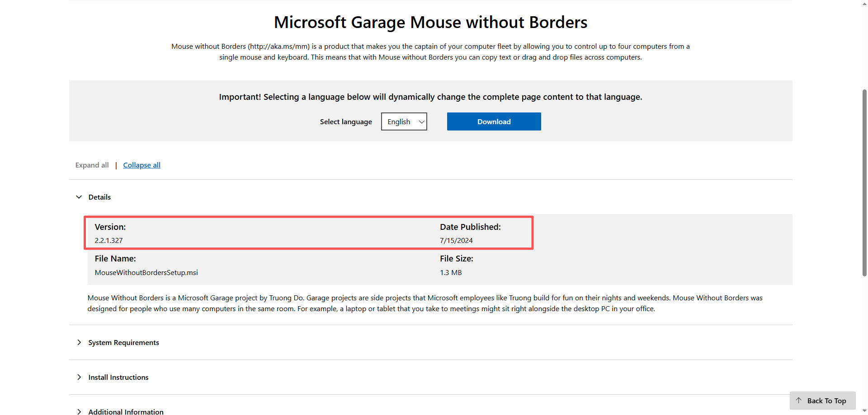This screenshot has height=415, width=868.
Task: Click the Important! language notice text
Action: pos(430,97)
